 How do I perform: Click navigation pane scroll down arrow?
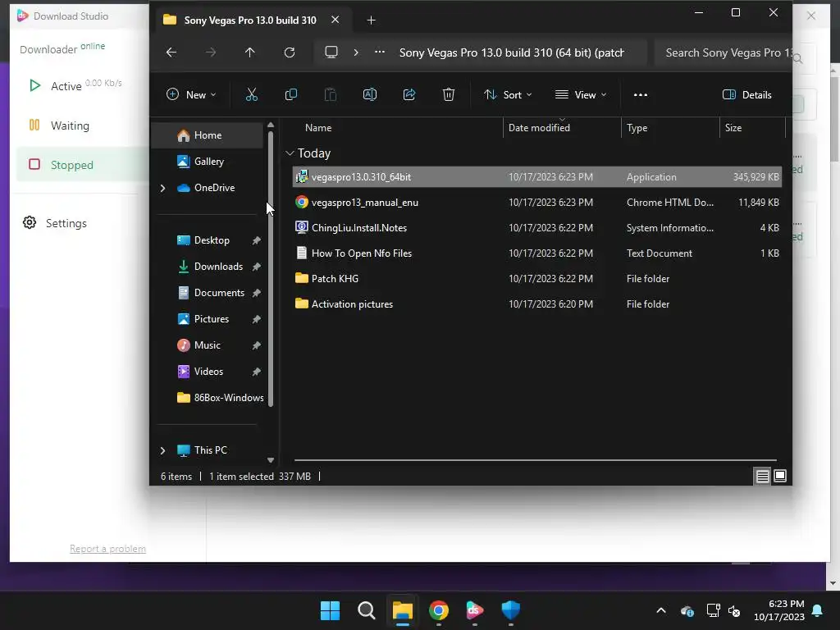pos(271,460)
